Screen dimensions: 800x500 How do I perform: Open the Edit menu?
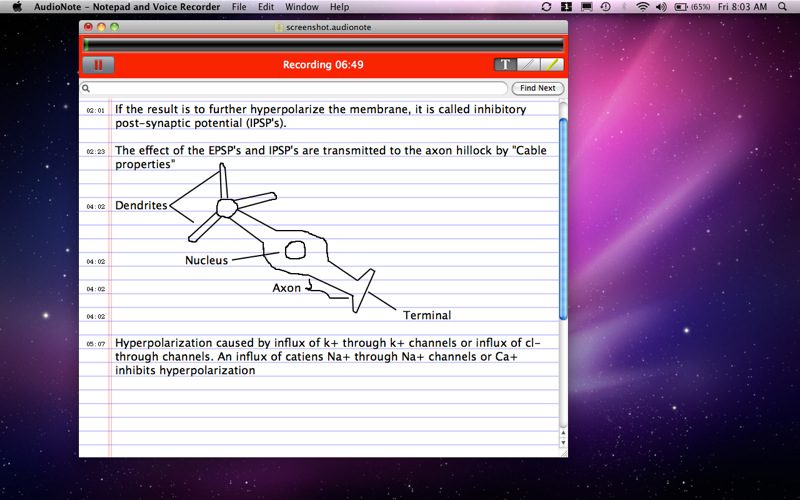click(x=266, y=7)
